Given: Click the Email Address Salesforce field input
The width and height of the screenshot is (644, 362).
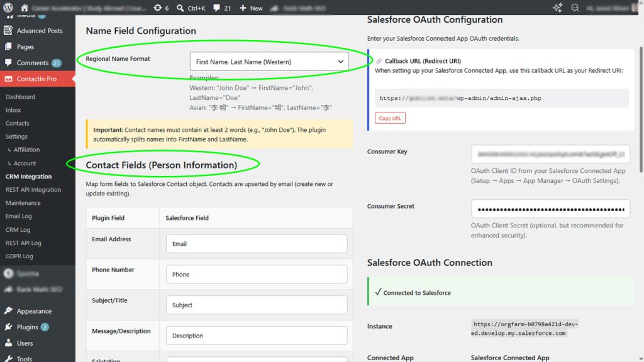Looking at the screenshot, I should [x=257, y=243].
